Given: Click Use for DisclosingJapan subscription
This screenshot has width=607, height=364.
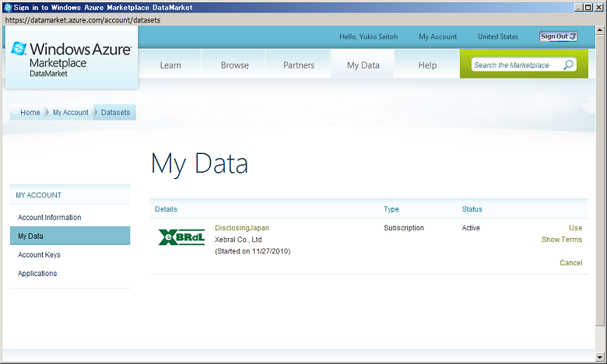Looking at the screenshot, I should pos(575,228).
